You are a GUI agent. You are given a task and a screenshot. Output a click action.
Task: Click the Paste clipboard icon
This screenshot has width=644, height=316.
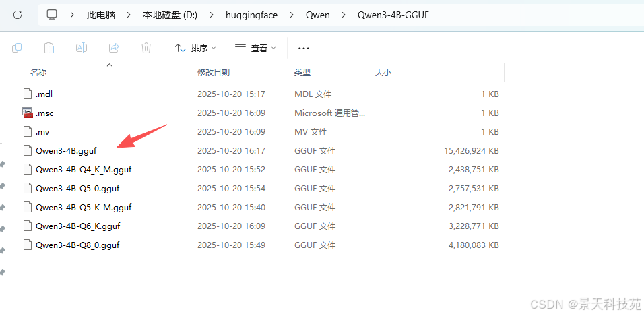(x=49, y=48)
